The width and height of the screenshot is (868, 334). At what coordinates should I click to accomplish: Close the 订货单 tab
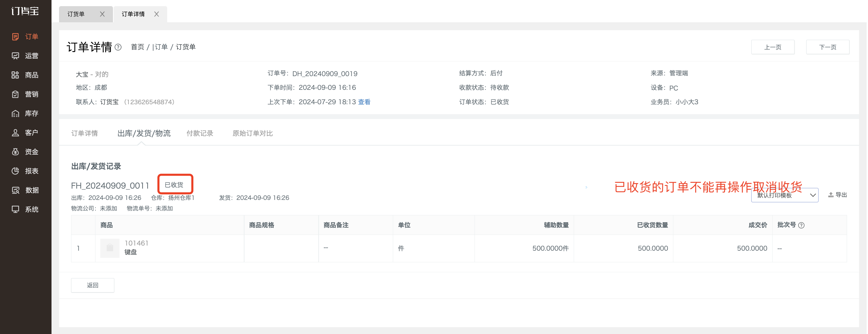(x=102, y=14)
